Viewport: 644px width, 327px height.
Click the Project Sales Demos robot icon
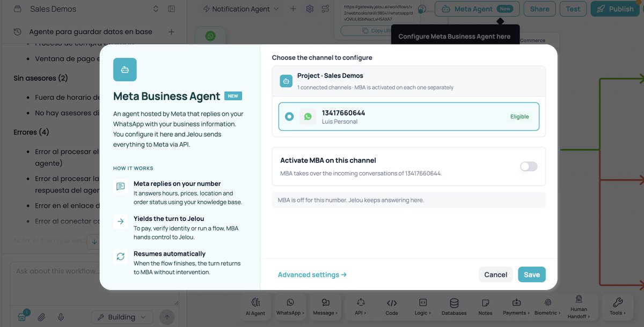point(286,81)
